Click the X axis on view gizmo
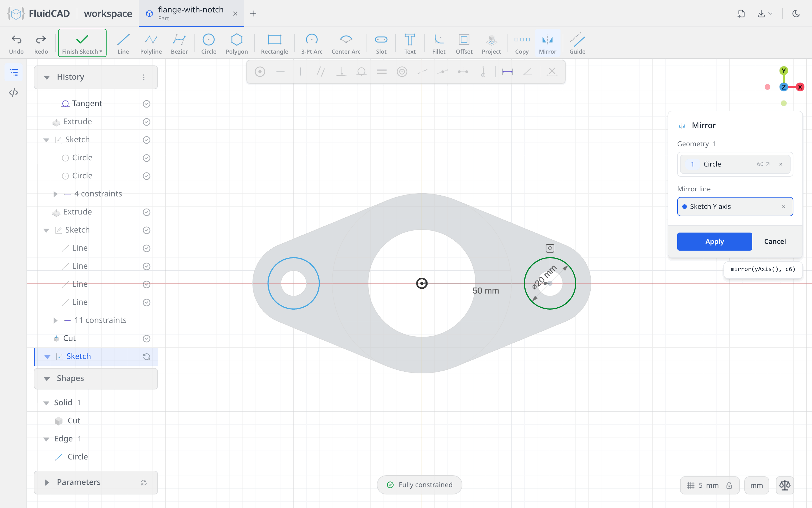This screenshot has width=812, height=508. [800, 87]
